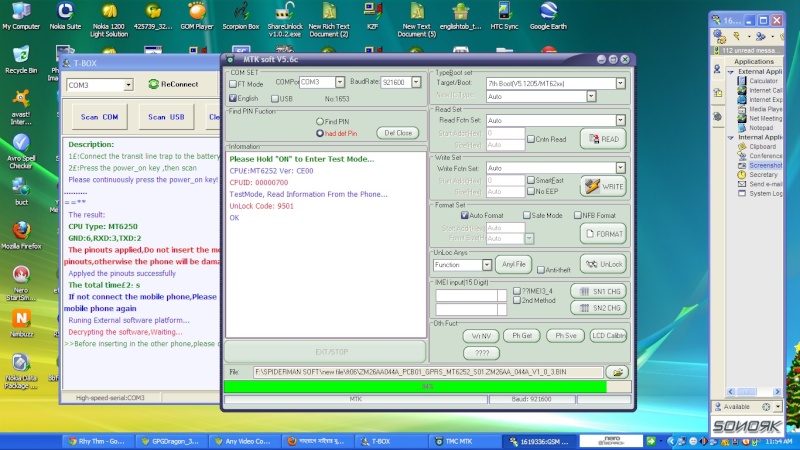The image size is (800, 450).
Task: Open Write Fctn Set dropdown
Action: (x=620, y=168)
